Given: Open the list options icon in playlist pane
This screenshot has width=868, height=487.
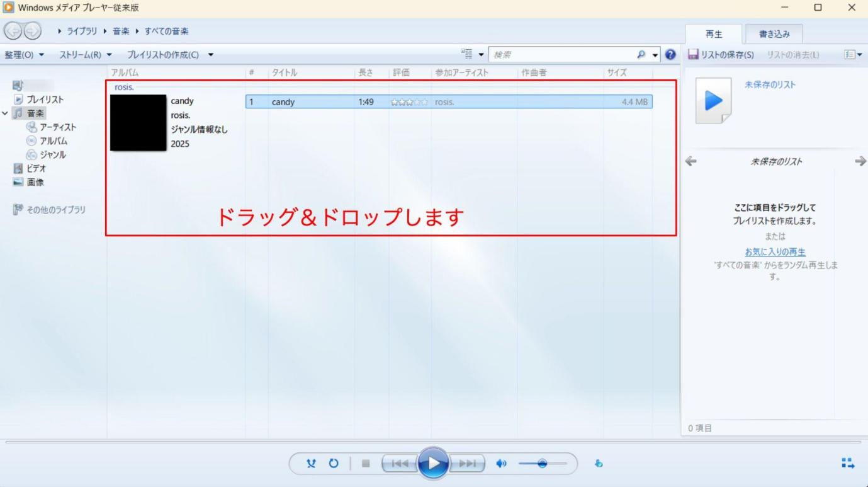Looking at the screenshot, I should [853, 55].
